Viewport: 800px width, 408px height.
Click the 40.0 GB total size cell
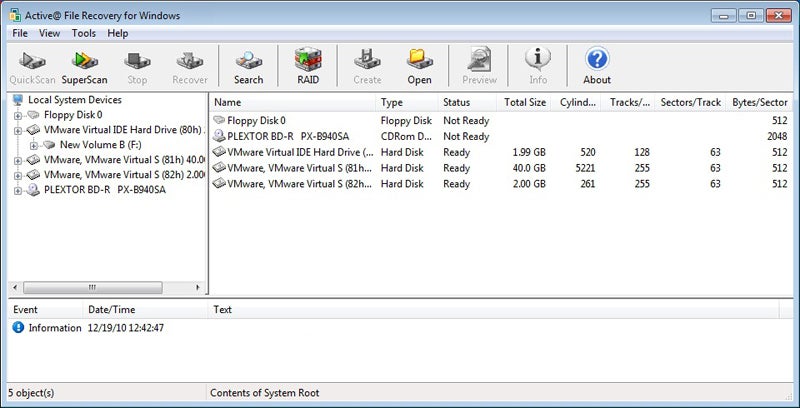[529, 168]
